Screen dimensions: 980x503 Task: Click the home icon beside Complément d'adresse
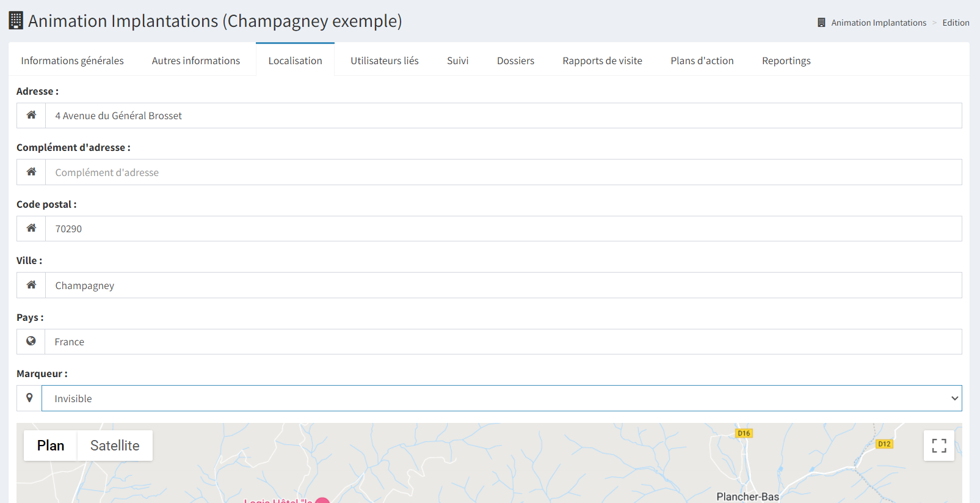[x=31, y=172]
